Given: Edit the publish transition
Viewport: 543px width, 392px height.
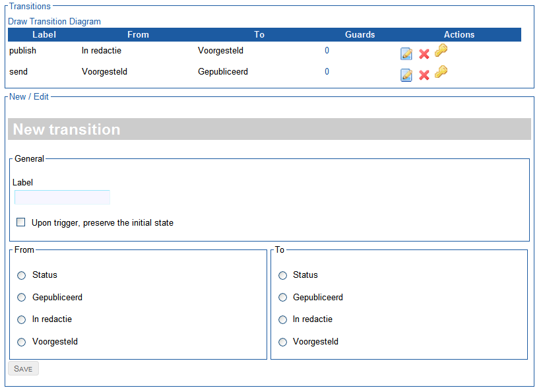Looking at the screenshot, I should click(x=406, y=53).
